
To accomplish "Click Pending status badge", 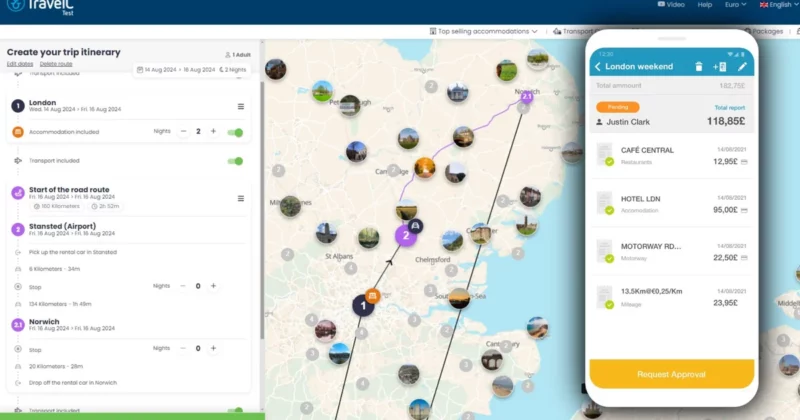I will [x=617, y=107].
